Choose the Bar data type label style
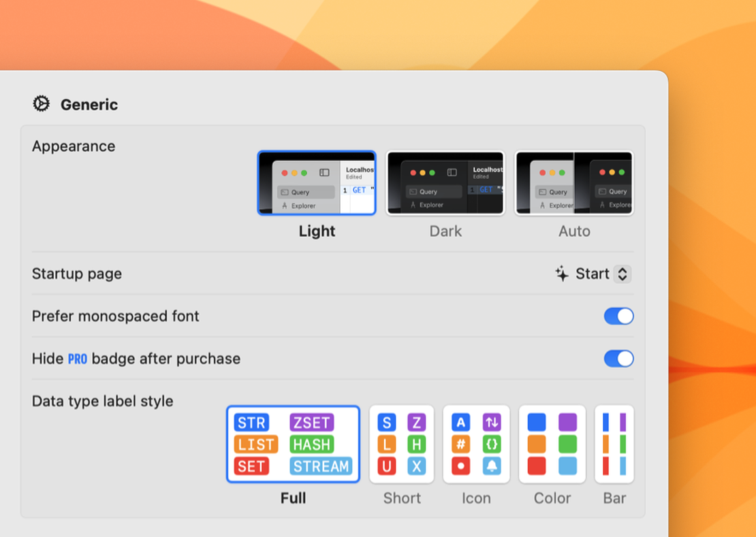The height and width of the screenshot is (537, 756). tap(614, 444)
